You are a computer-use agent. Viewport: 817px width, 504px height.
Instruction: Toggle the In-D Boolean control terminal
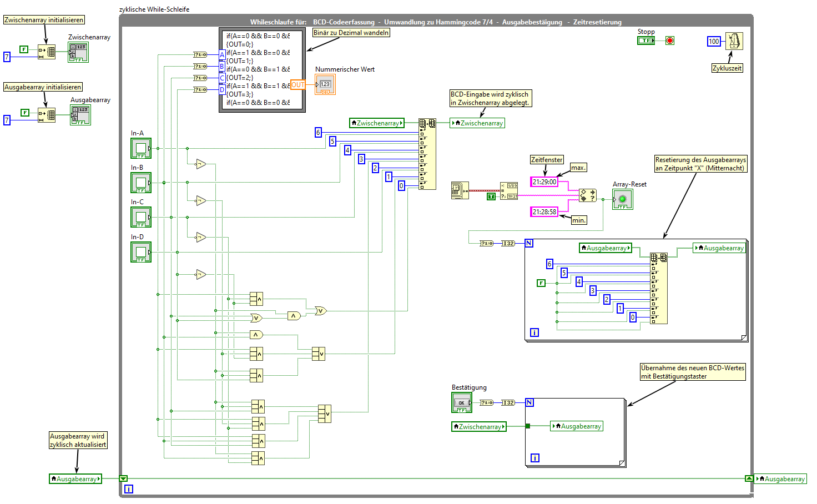click(141, 252)
